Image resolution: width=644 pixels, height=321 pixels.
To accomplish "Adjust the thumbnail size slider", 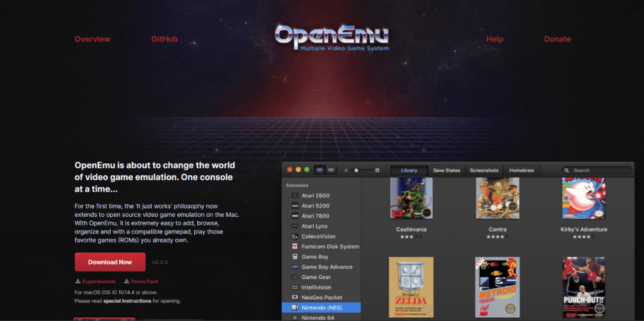I will [362, 170].
